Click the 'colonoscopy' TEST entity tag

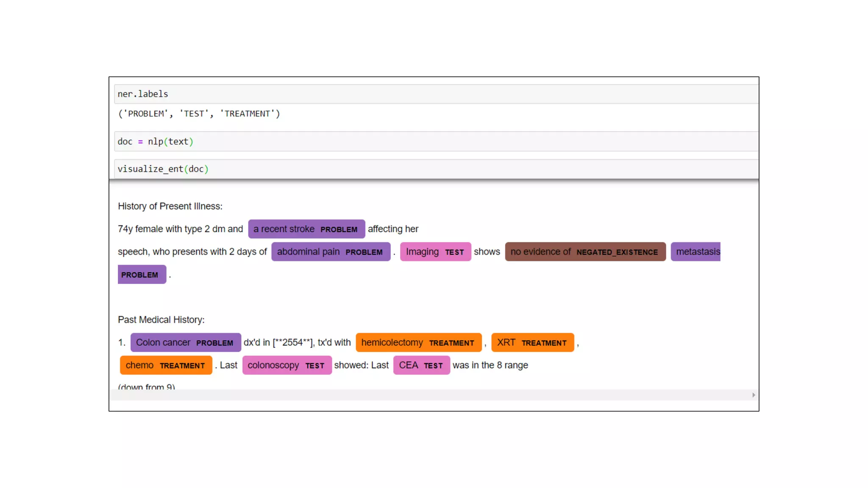[x=287, y=366]
